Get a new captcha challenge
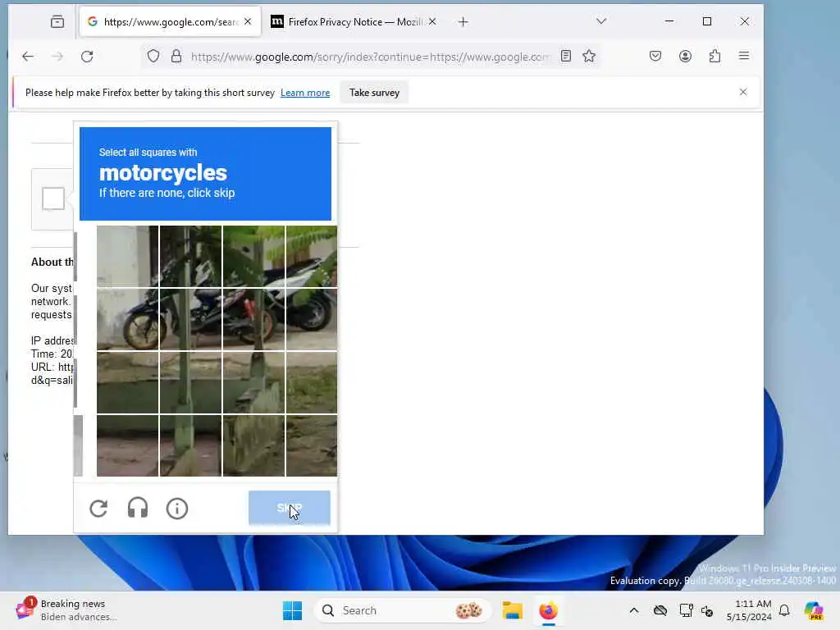The height and width of the screenshot is (630, 840). coord(98,509)
